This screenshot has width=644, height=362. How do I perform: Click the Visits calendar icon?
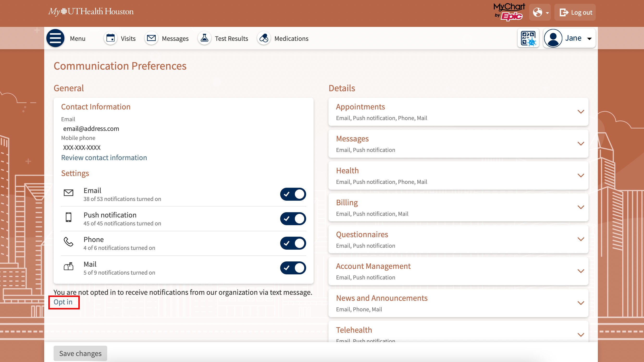110,38
